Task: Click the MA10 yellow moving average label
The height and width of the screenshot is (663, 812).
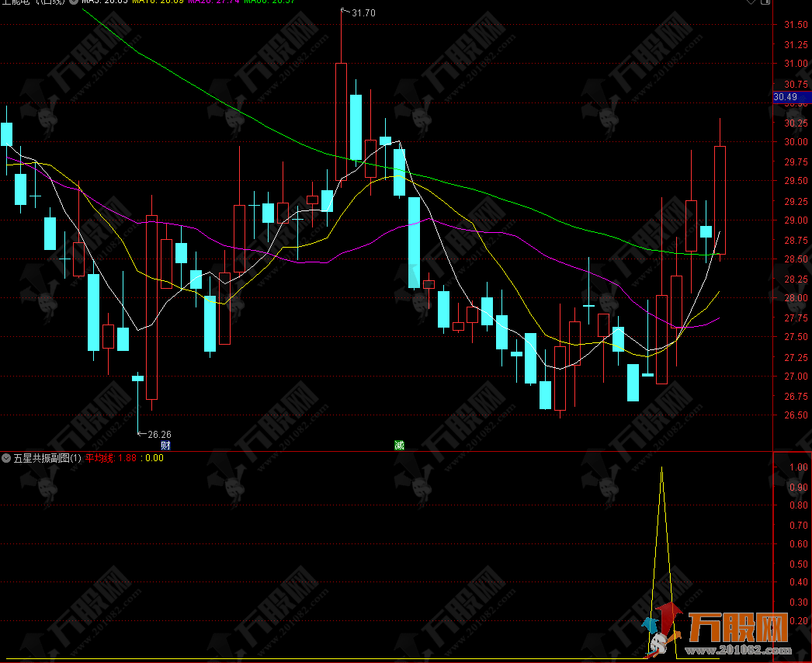Action: (x=158, y=2)
